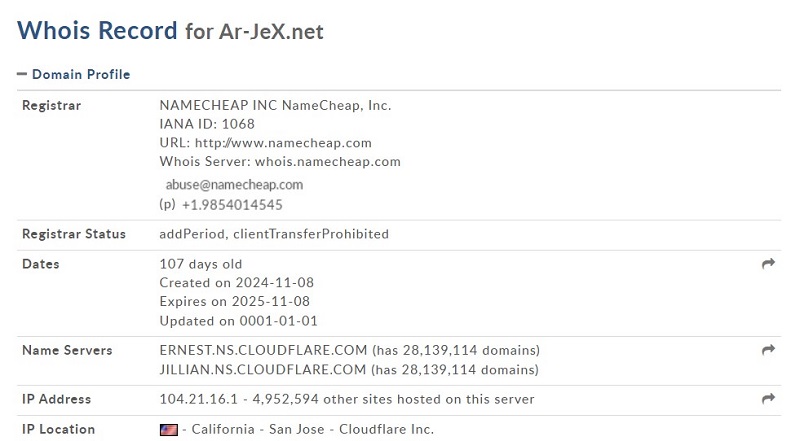800x441 pixels.
Task: Click the IP address 104.21.16.1
Action: [196, 399]
